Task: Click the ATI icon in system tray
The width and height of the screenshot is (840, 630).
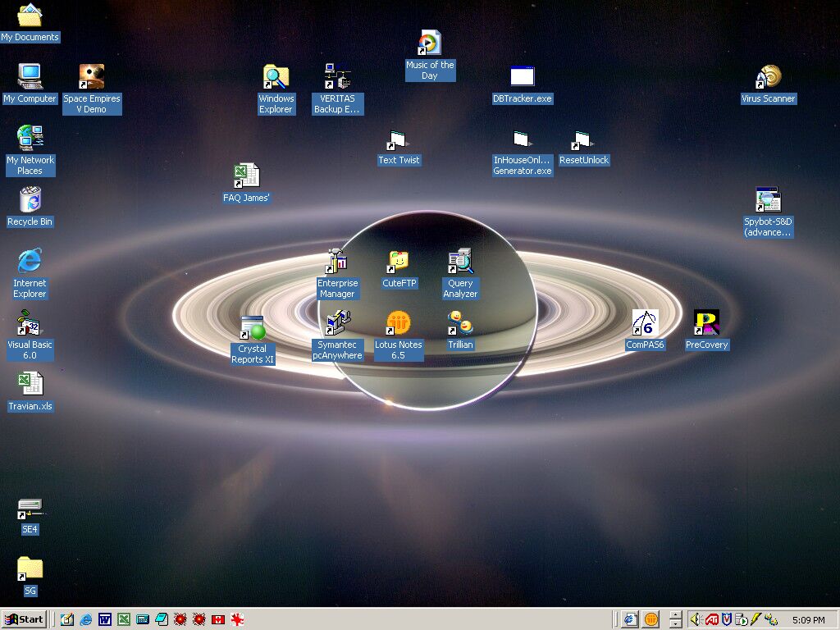Action: click(712, 619)
